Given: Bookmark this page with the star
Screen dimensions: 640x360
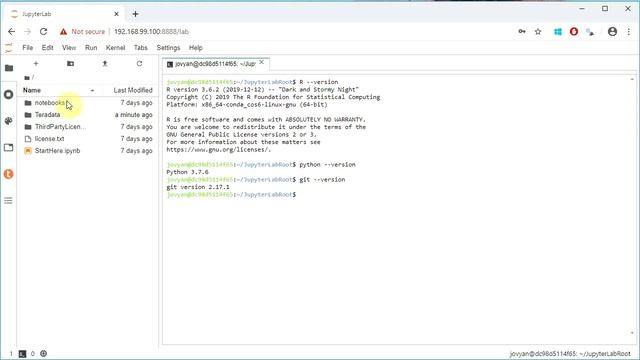Looking at the screenshot, I should (x=538, y=31).
